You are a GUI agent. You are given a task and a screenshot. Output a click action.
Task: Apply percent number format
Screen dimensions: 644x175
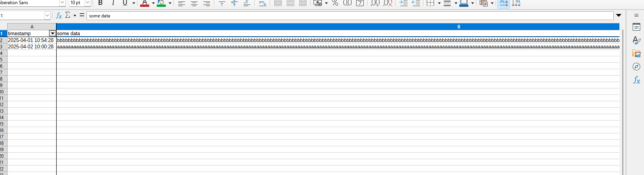pyautogui.click(x=335, y=3)
